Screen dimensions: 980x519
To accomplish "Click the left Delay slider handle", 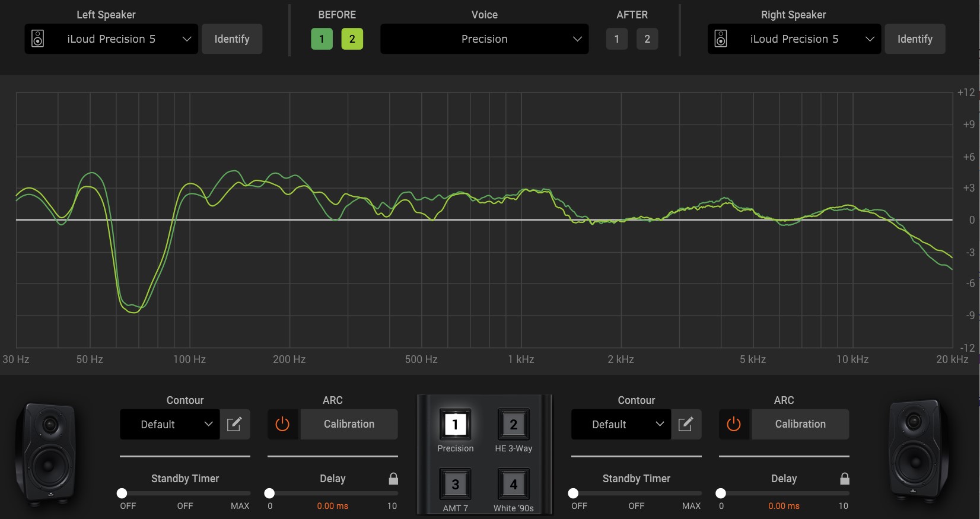I will point(270,493).
